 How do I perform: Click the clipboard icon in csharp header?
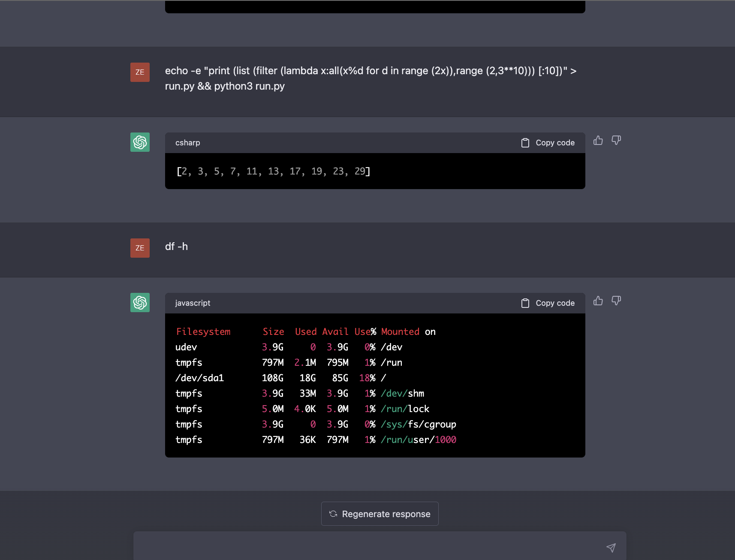(x=525, y=143)
